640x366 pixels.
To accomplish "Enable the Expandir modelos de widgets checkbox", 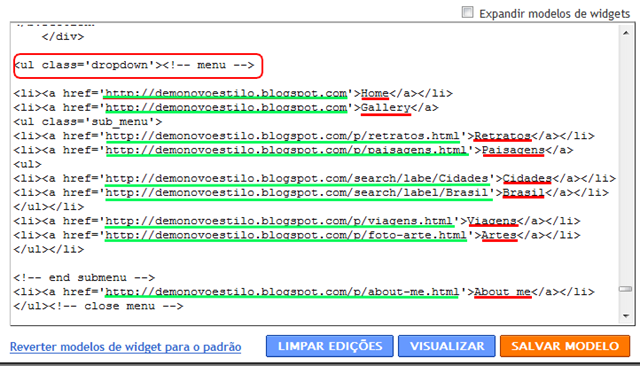I will coord(467,13).
